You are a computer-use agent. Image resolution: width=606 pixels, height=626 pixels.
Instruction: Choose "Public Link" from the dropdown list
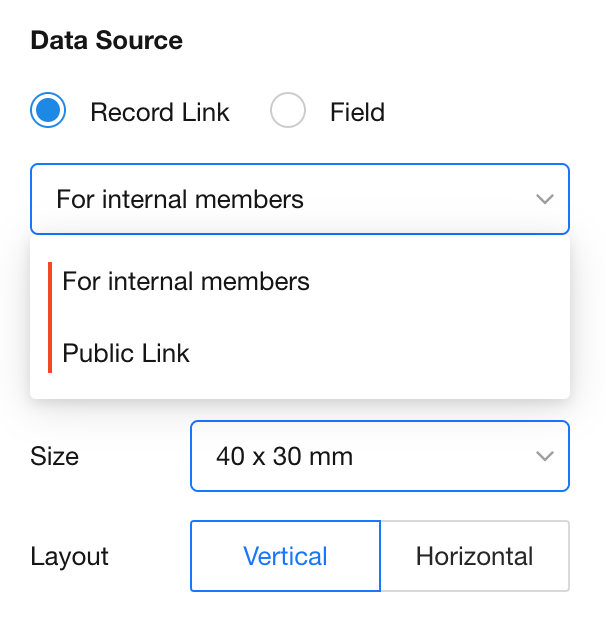point(126,352)
